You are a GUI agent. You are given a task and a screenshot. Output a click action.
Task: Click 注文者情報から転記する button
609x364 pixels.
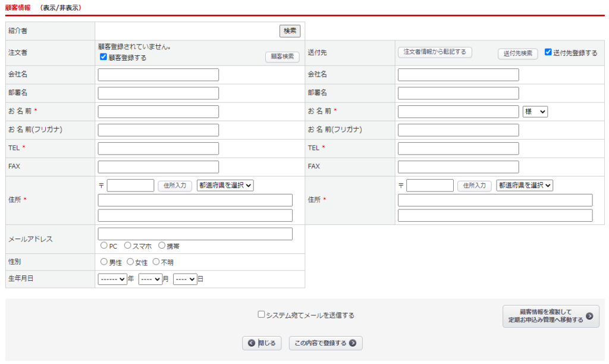[434, 52]
